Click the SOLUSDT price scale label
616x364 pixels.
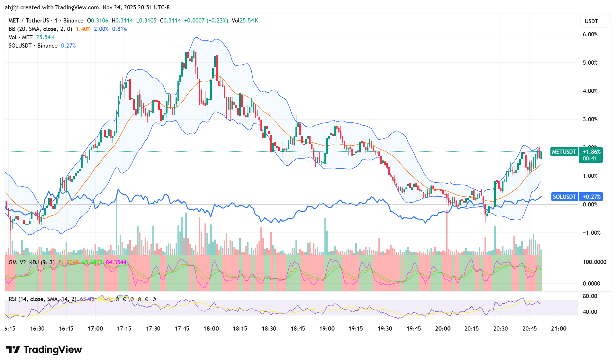[564, 197]
